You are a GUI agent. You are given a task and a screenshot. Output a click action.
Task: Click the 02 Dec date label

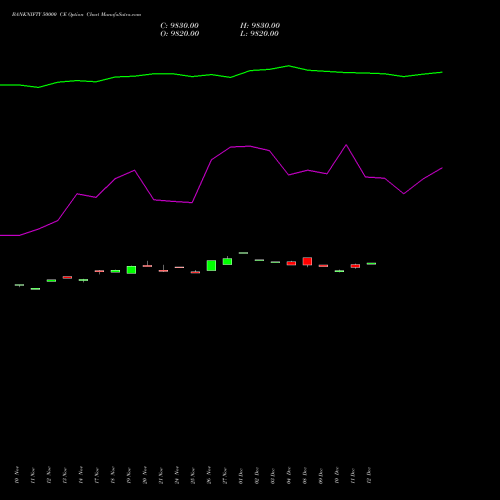point(257,475)
